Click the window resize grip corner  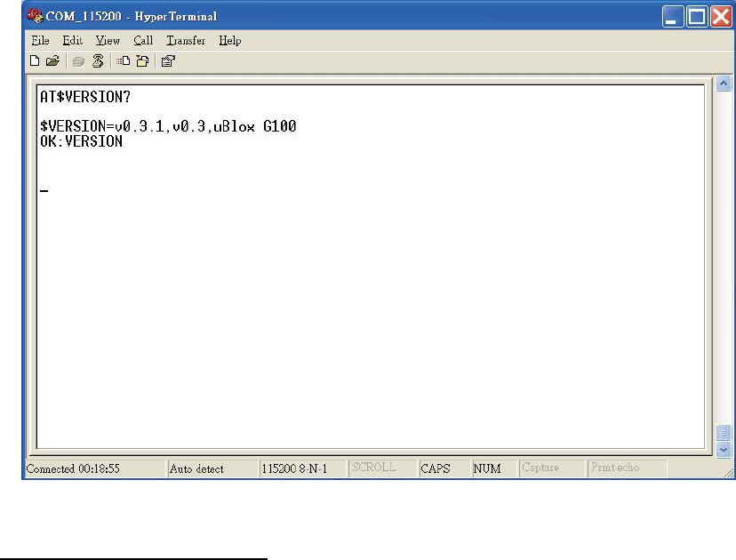[729, 473]
